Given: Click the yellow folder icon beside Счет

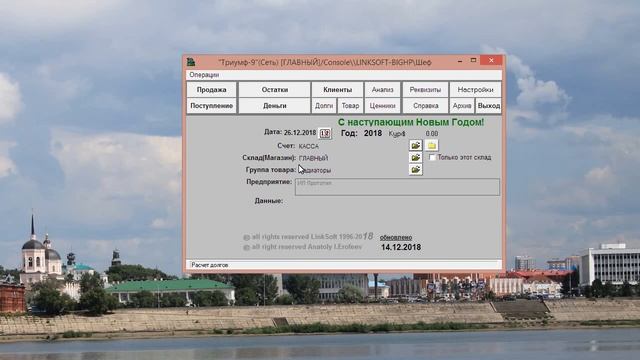Looking at the screenshot, I should pos(431,145).
